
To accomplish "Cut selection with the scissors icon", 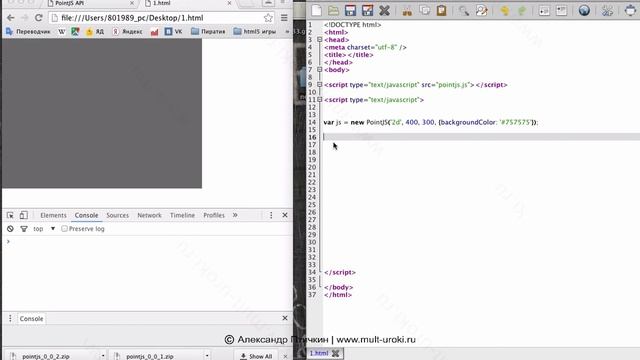I will click(407, 10).
